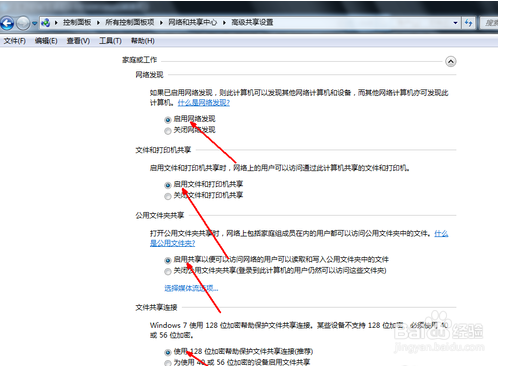This screenshot has width=515, height=366.
Task: Open the address bar history dropdown
Action: tap(455, 23)
